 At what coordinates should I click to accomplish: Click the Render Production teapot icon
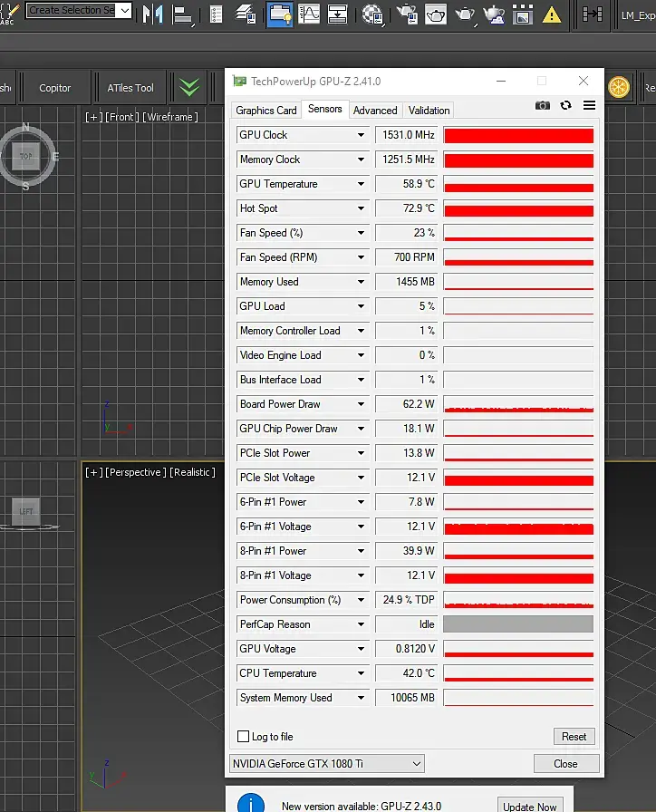[x=465, y=14]
